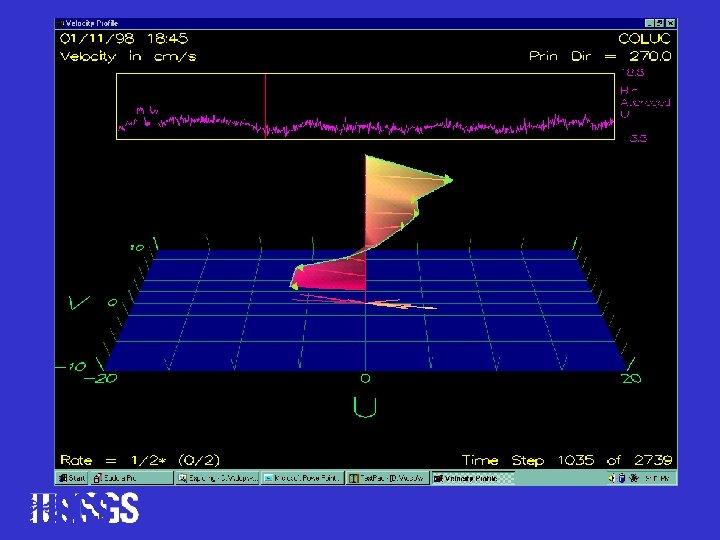
Task: Click the third system tray icon
Action: coord(634,478)
